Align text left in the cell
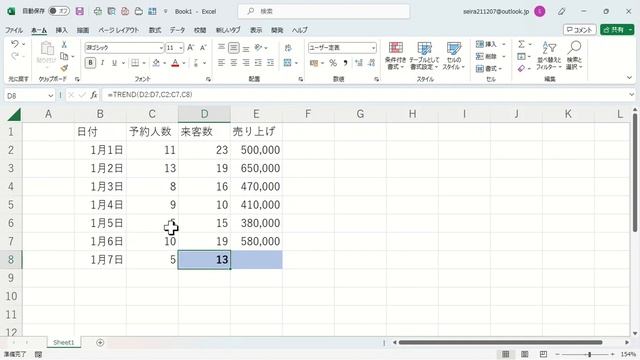The height and width of the screenshot is (360, 640). 221,63
